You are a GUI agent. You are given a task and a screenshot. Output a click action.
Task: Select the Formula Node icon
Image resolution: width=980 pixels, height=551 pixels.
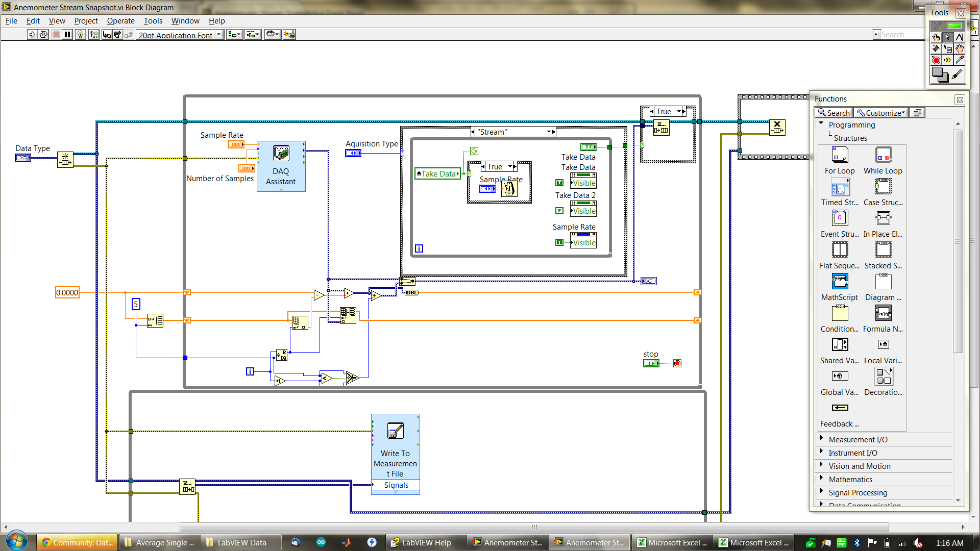pos(883,313)
